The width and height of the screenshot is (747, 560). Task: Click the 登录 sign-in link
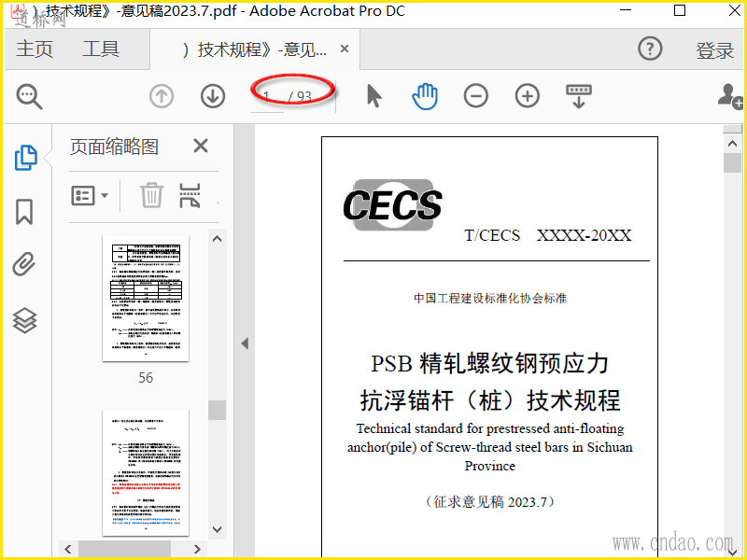tap(714, 50)
